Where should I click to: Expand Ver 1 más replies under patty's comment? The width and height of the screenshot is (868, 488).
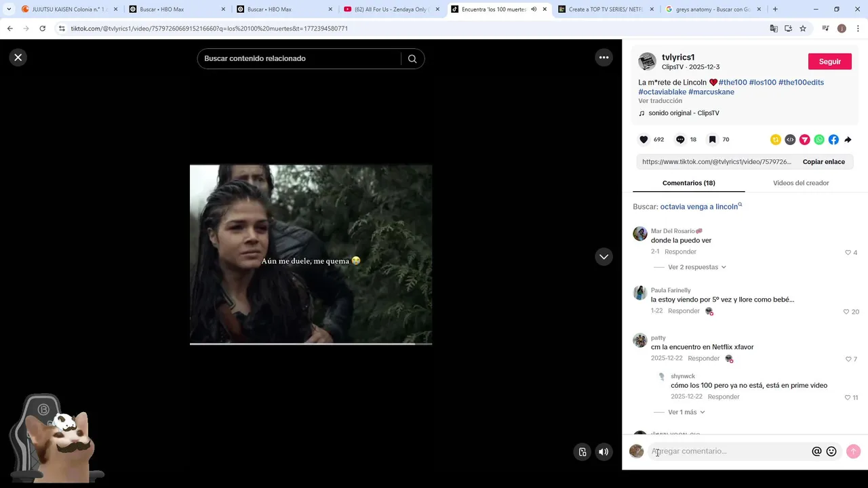coord(686,412)
